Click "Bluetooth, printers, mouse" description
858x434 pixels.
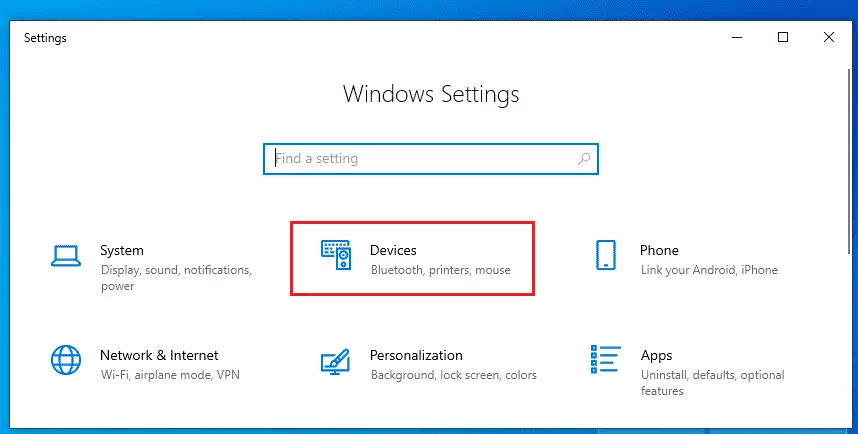(440, 270)
